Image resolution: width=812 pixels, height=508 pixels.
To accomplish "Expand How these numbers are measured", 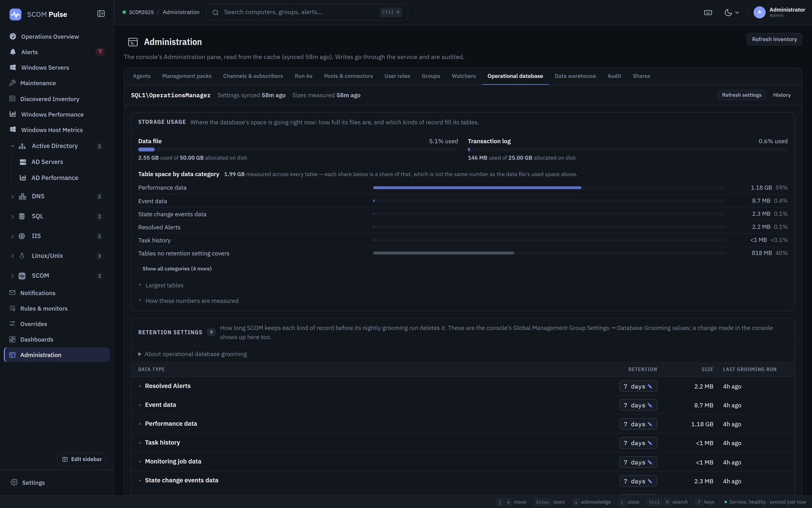I will [189, 301].
